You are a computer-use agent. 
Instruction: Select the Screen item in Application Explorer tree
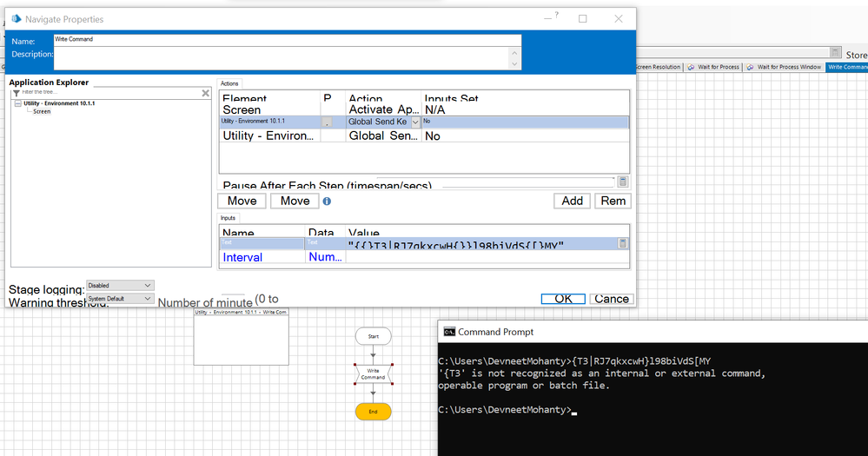(42, 112)
